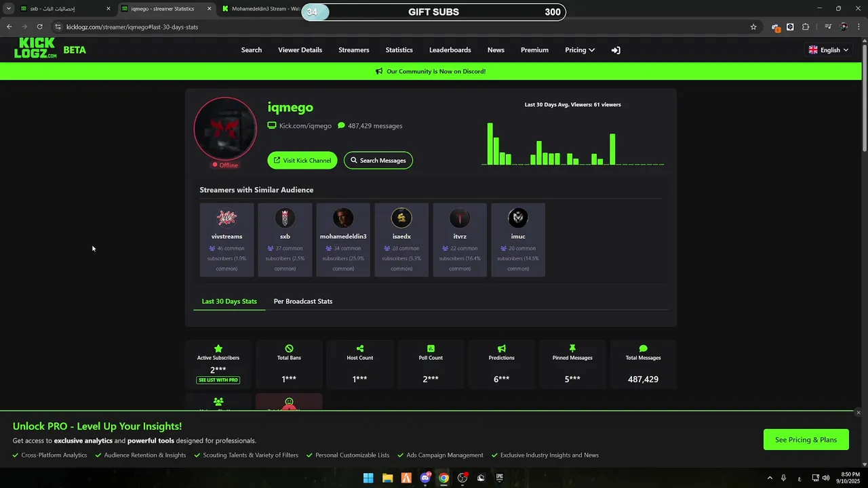Image resolution: width=868 pixels, height=488 pixels.
Task: Open media controls icon in toolbar
Action: click(x=827, y=27)
